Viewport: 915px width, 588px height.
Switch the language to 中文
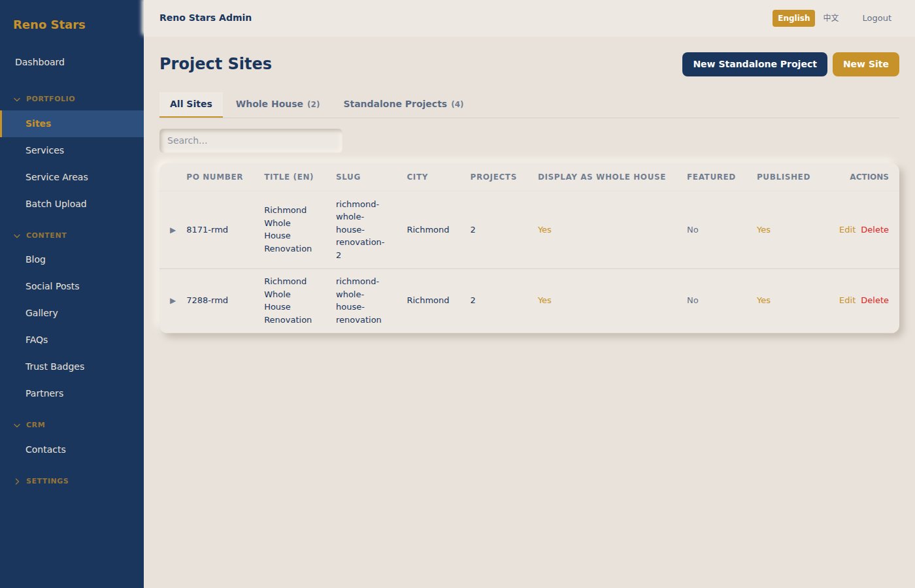(831, 18)
